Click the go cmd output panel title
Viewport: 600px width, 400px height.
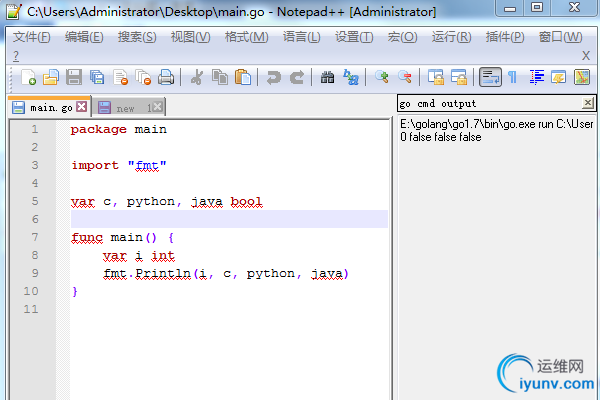click(438, 104)
